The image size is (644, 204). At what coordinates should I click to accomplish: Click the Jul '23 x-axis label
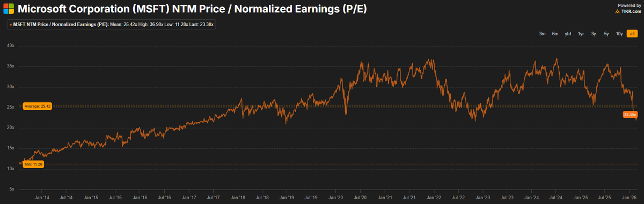[508, 198]
